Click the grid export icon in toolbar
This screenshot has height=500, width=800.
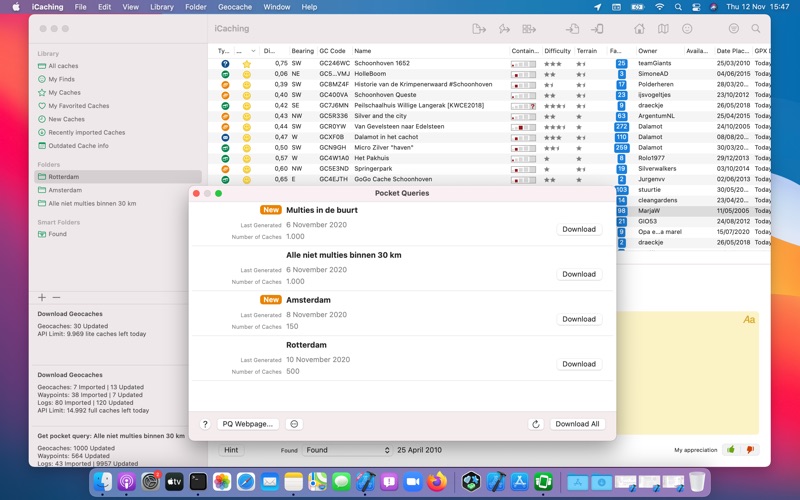pyautogui.click(x=529, y=29)
